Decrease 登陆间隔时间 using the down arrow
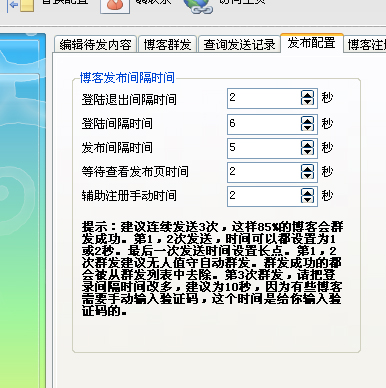Image resolution: width=386 pixels, height=388 pixels. point(307,128)
